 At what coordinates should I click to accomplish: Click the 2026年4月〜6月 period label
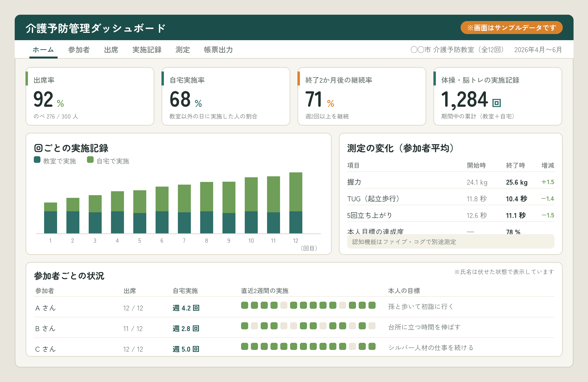[538, 50]
